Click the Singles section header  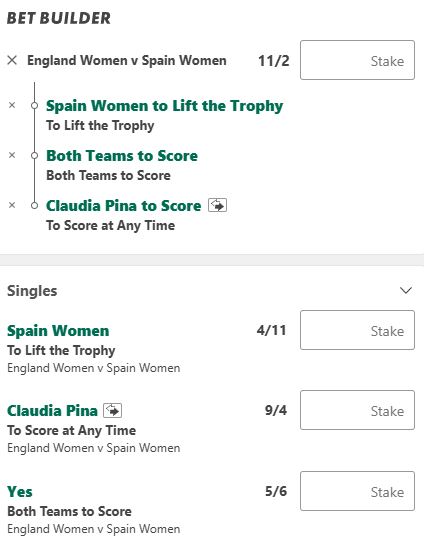point(32,291)
